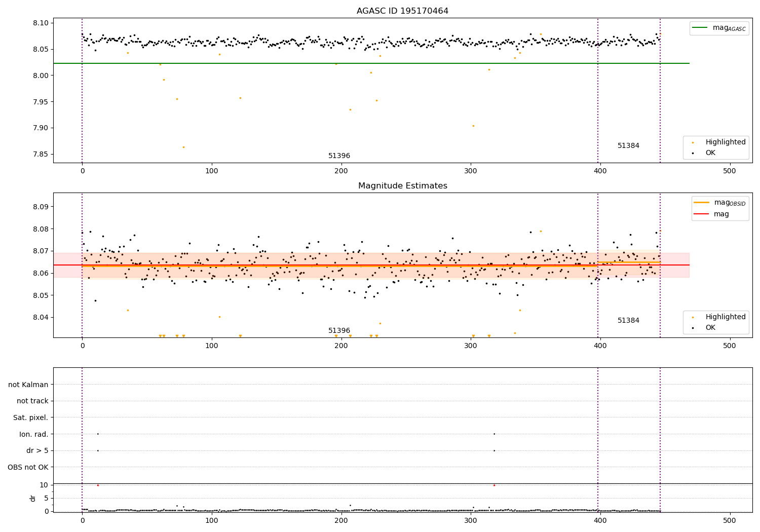
Task: Click the 'dr > 5' row label
Action: click(x=37, y=450)
